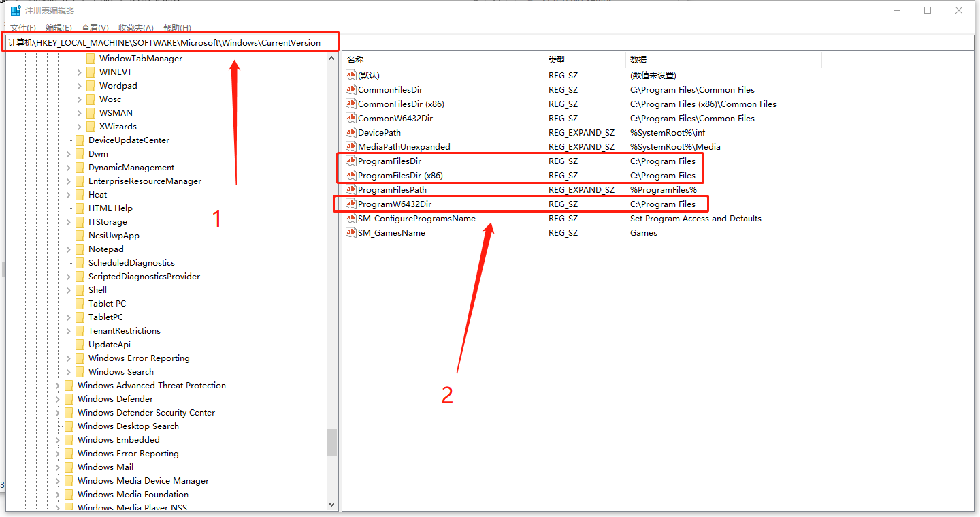Viewport: 980px width, 517px height.
Task: Click the ab icon of the (默认) value
Action: (351, 75)
